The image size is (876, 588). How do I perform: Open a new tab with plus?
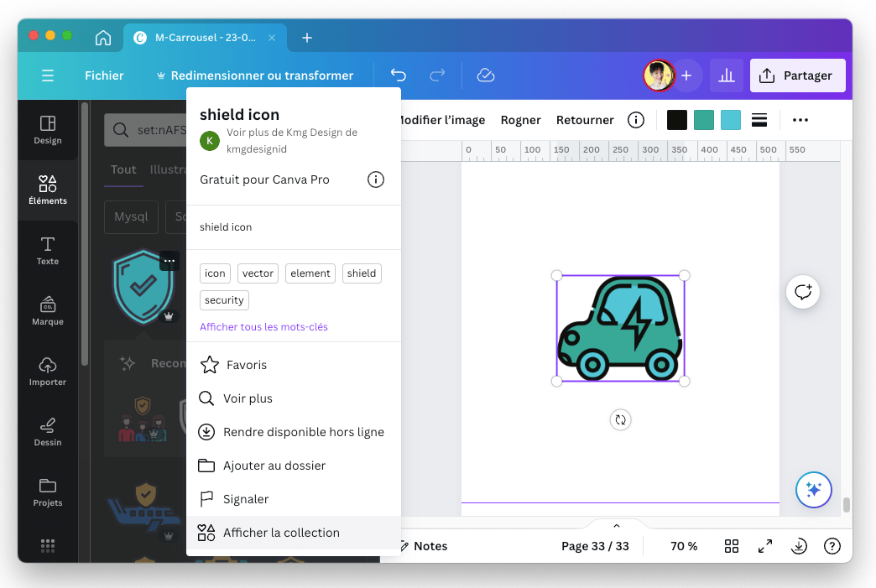pyautogui.click(x=307, y=38)
